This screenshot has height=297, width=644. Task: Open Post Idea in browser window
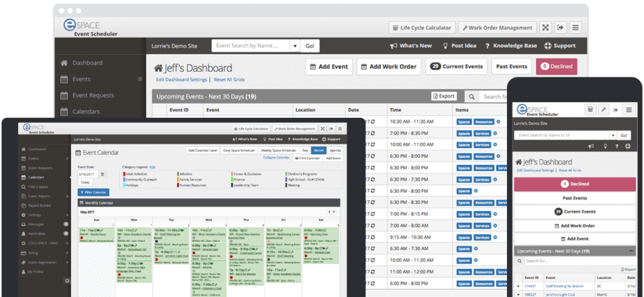click(459, 45)
